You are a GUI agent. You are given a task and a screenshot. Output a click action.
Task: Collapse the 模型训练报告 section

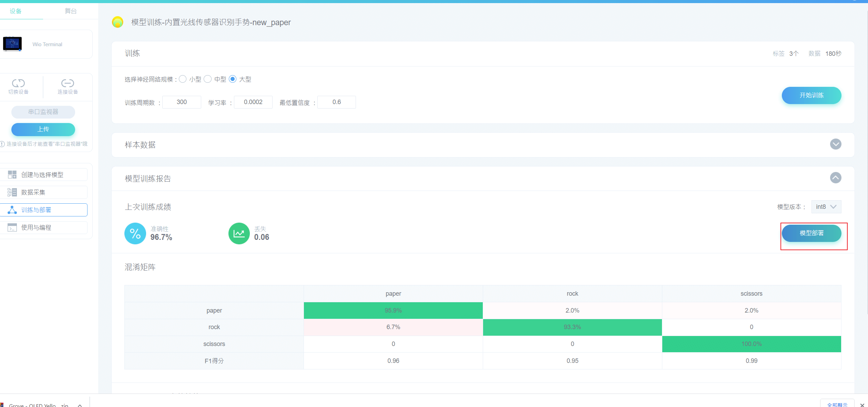pyautogui.click(x=835, y=178)
